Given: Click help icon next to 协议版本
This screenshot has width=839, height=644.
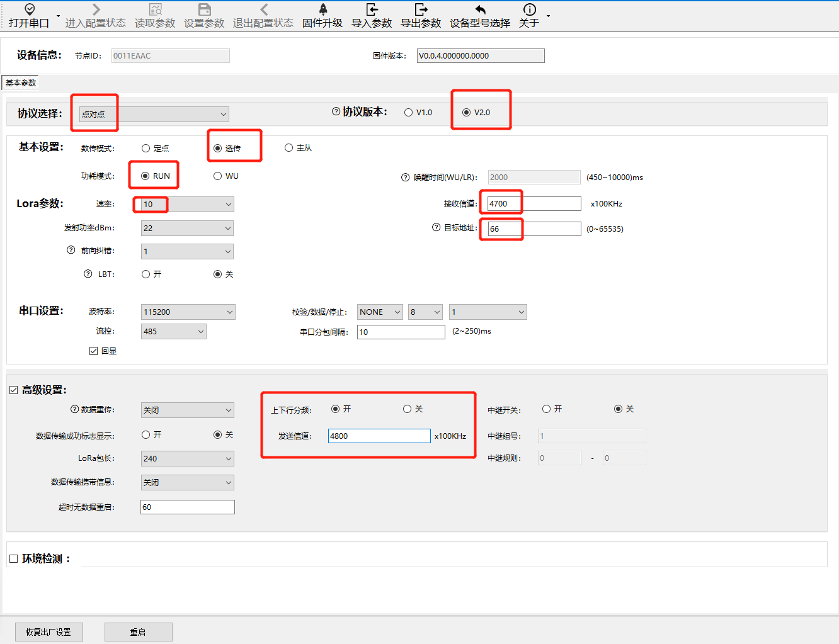Looking at the screenshot, I should 336,111.
